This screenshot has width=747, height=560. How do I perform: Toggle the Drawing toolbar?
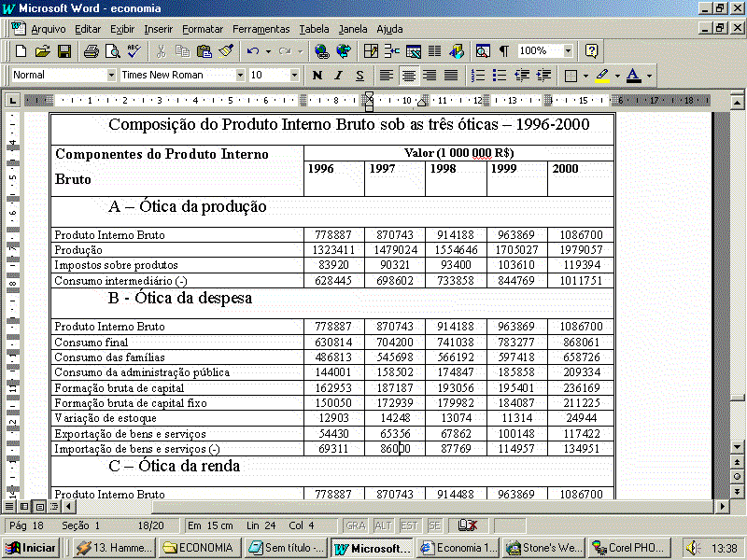tap(456, 51)
